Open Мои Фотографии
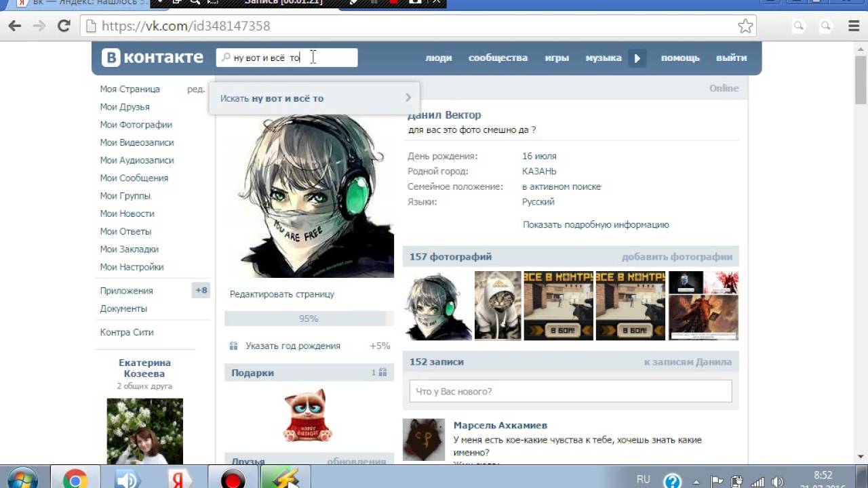 136,125
